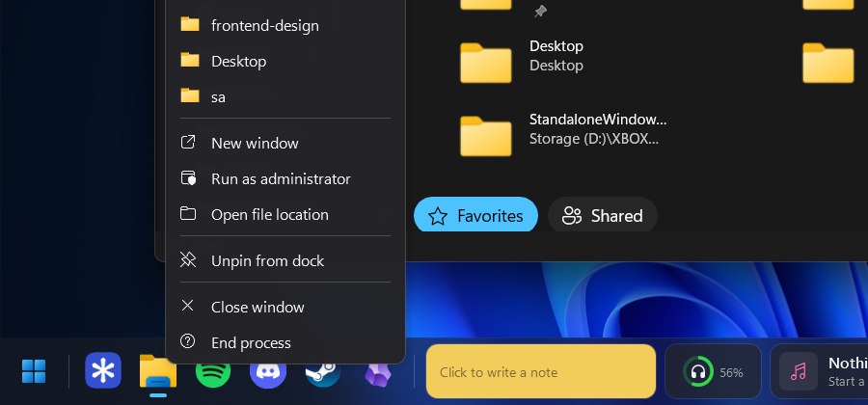Viewport: 868px width, 405px height.
Task: Choose New window from context menu
Action: (285, 143)
